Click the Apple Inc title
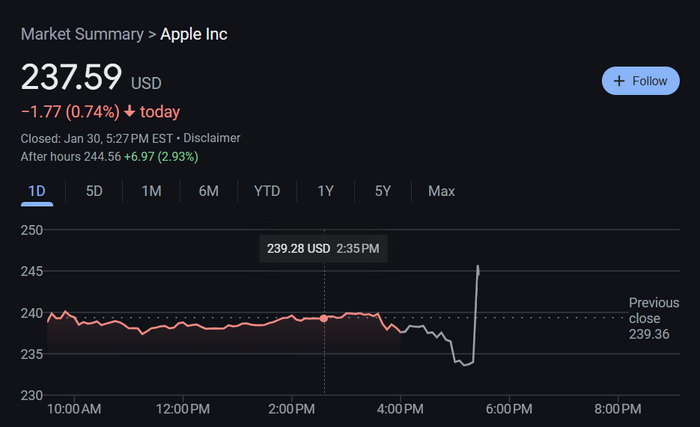700x427 pixels. (x=194, y=34)
